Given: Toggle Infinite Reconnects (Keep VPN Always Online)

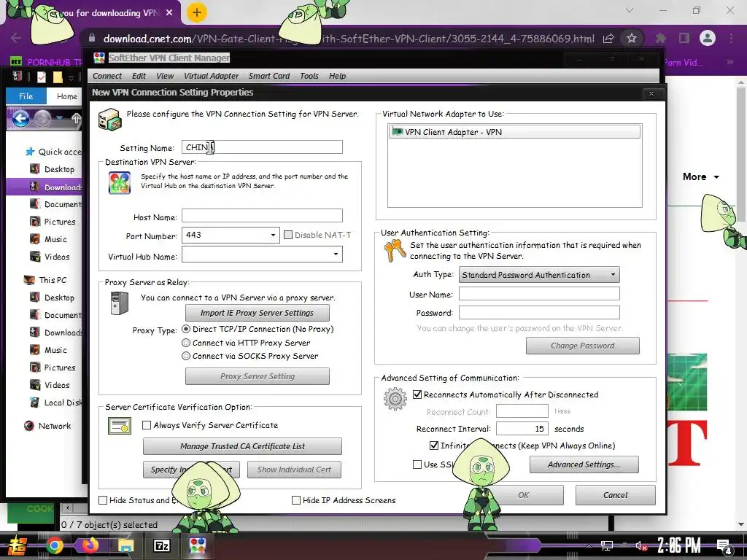Looking at the screenshot, I should point(433,446).
